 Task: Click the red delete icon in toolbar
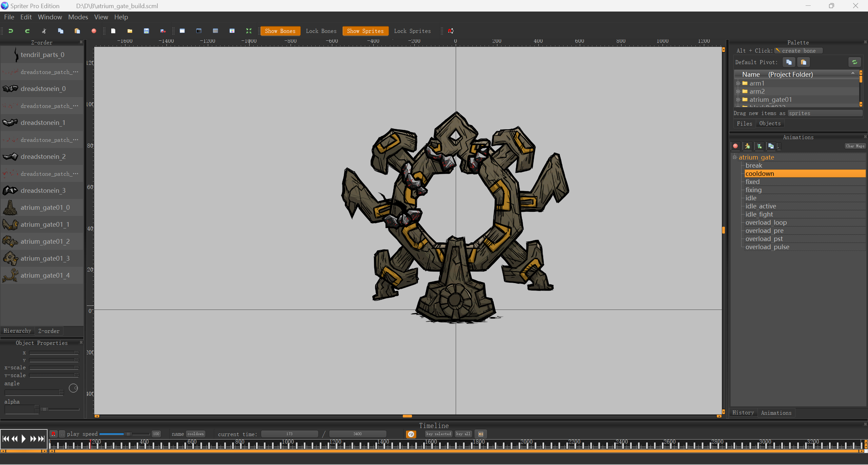tap(94, 31)
